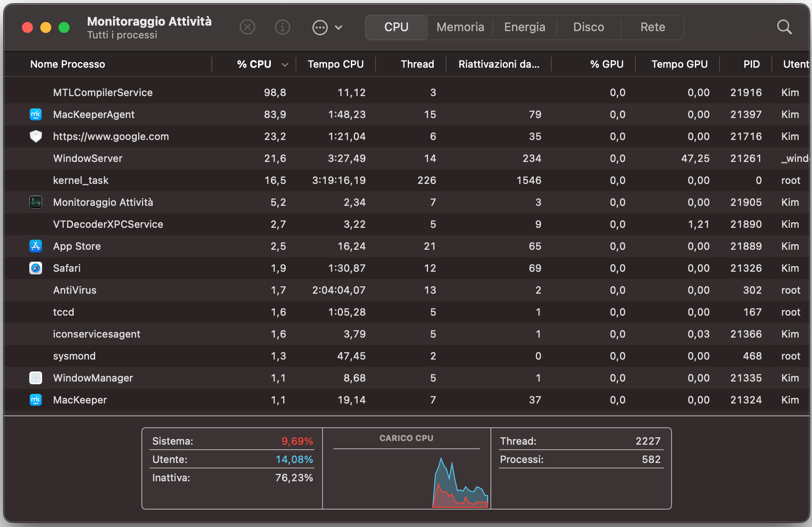Click the Safari compass icon
Screen dimensions: 812x527
[x=36, y=268]
